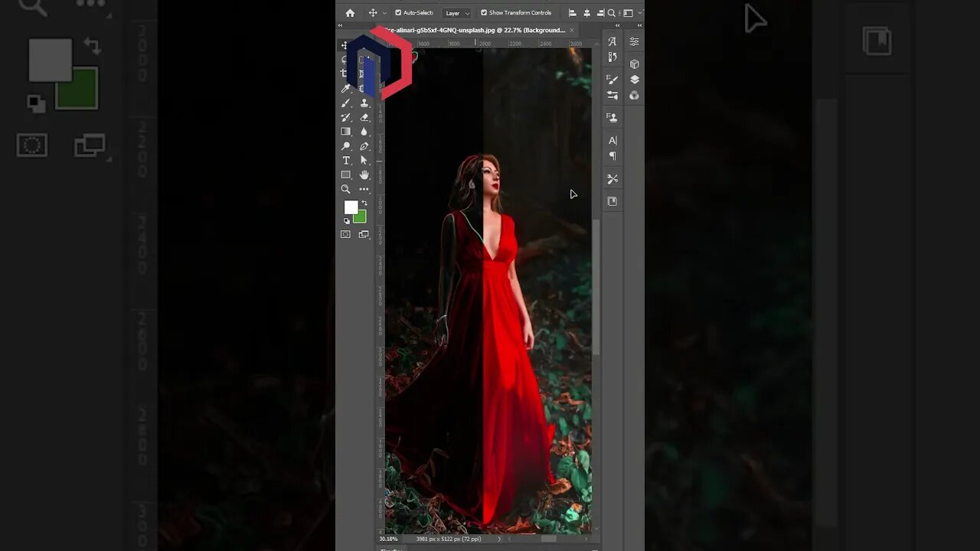
Task: Open the Glyphs panel
Action: (612, 41)
